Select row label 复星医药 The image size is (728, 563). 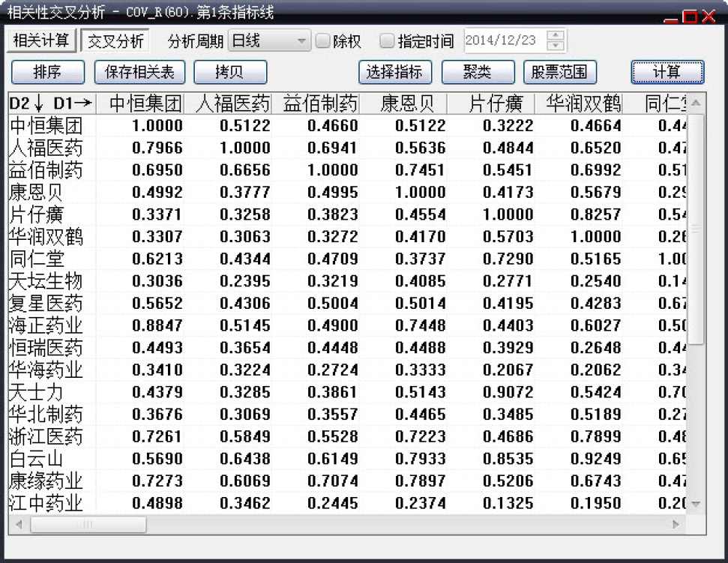46,303
